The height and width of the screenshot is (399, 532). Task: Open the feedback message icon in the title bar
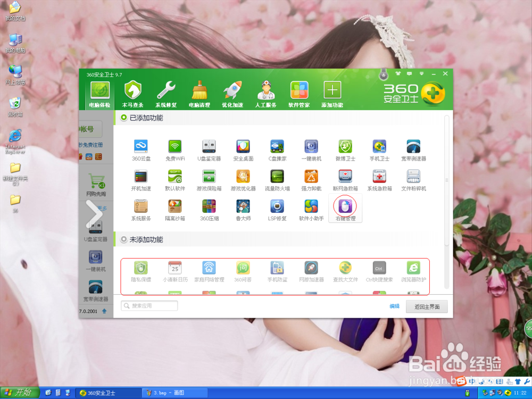point(410,73)
